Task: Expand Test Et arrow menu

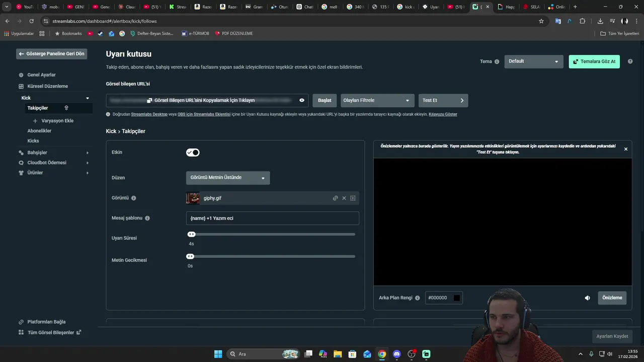Action: coord(462,100)
